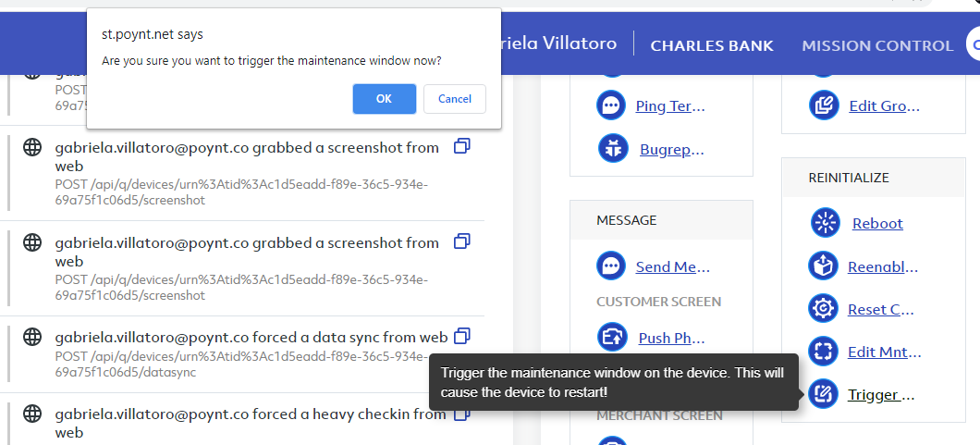Open MISSION CONTROL menu item
This screenshot has width=980, height=445.
(877, 45)
